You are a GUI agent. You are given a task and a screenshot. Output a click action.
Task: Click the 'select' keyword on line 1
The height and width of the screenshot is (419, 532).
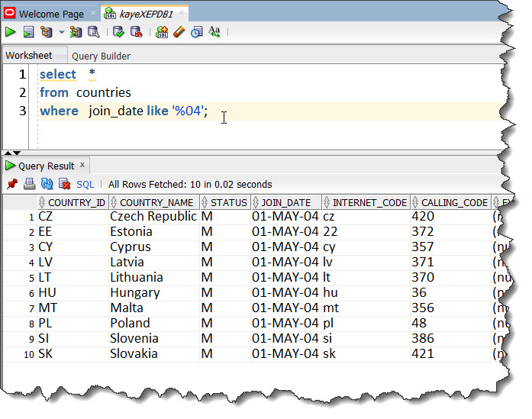(58, 74)
